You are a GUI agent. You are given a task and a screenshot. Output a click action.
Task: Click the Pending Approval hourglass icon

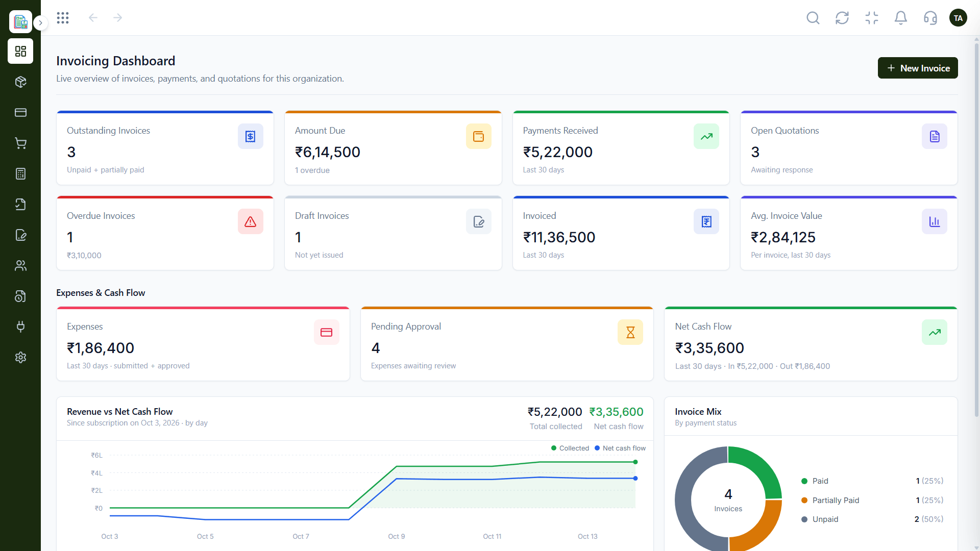pos(630,332)
